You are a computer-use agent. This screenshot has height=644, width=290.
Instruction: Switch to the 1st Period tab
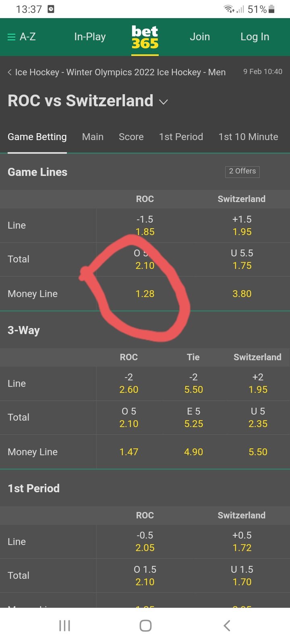coord(181,137)
